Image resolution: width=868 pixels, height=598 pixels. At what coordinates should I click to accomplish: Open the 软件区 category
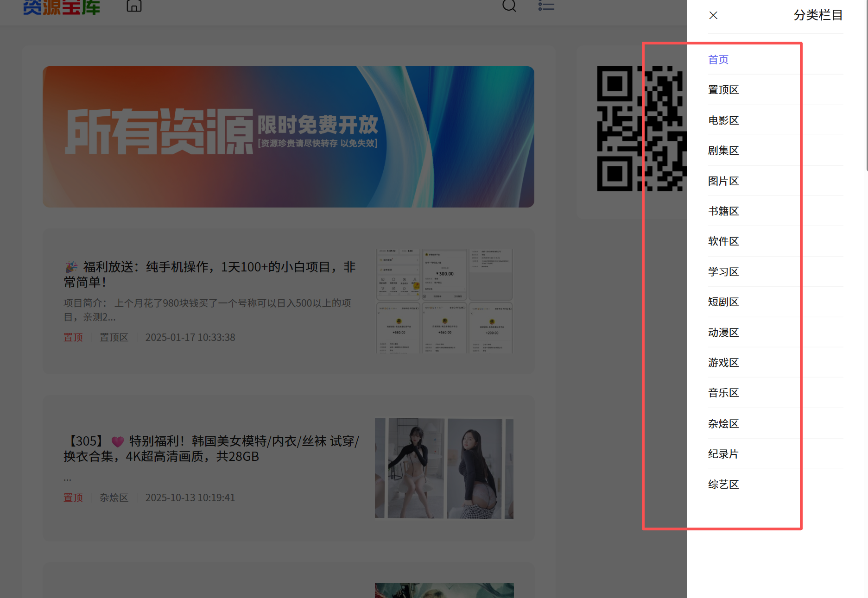pyautogui.click(x=723, y=241)
